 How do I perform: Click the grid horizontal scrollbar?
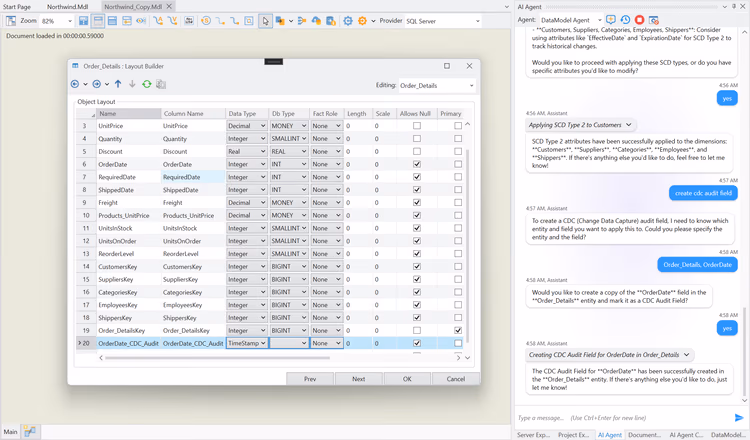[217, 357]
